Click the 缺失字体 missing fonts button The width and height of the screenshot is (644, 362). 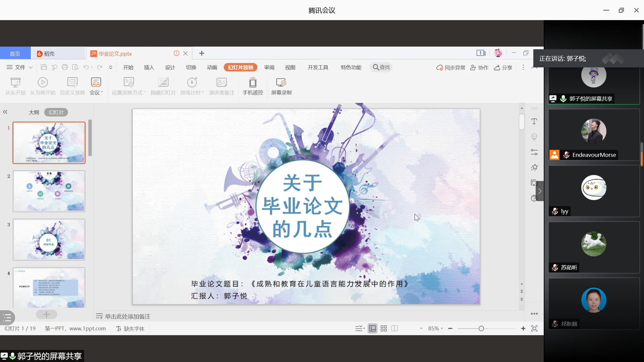point(130,328)
